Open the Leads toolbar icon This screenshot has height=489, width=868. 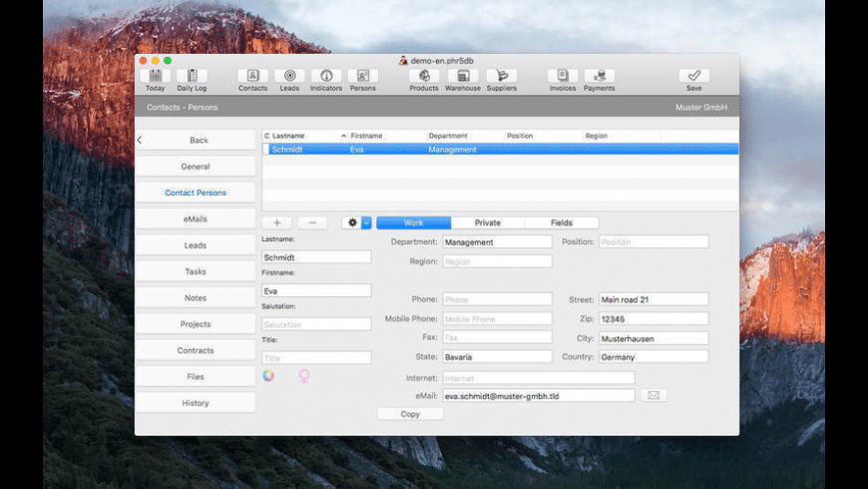[x=289, y=76]
